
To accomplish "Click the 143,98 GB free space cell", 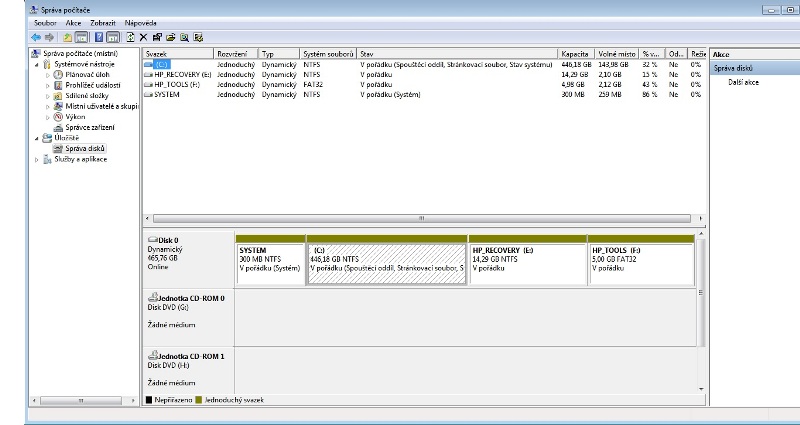I will coord(611,65).
